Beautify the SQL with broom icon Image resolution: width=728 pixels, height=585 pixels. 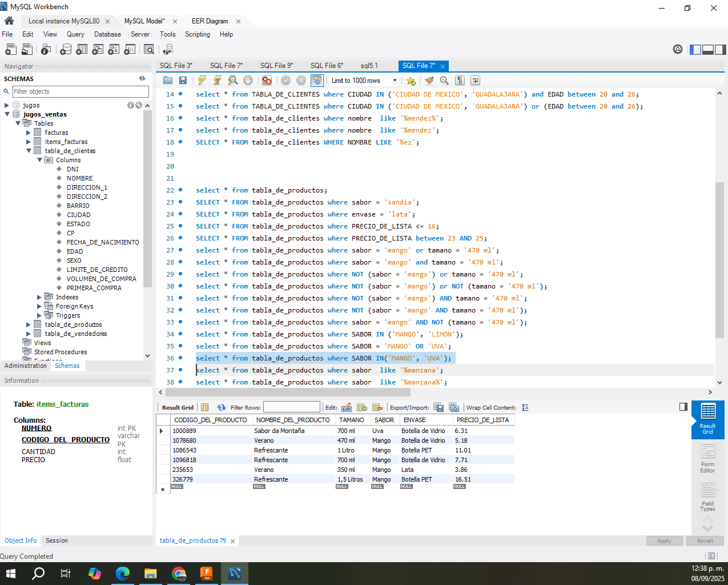[429, 81]
